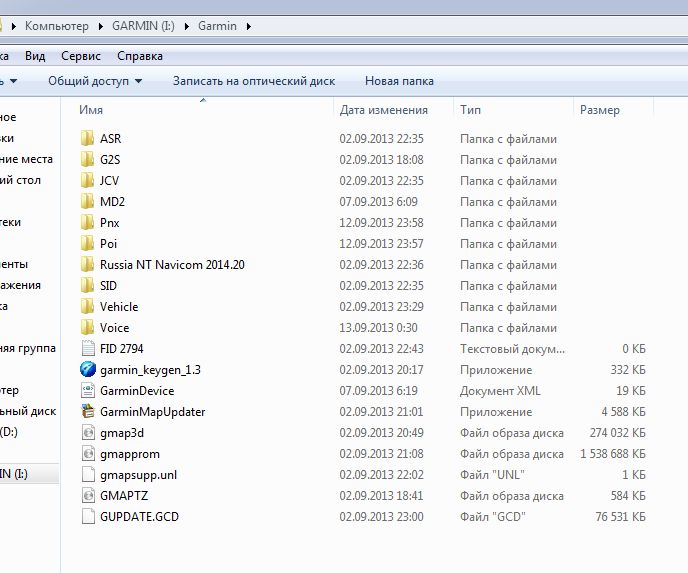The image size is (688, 573).
Task: Sort by Дата изменения column header
Action: [x=383, y=110]
